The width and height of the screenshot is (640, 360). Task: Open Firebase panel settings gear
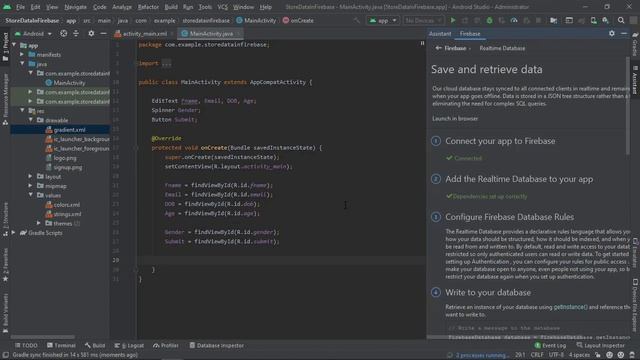tap(611, 33)
